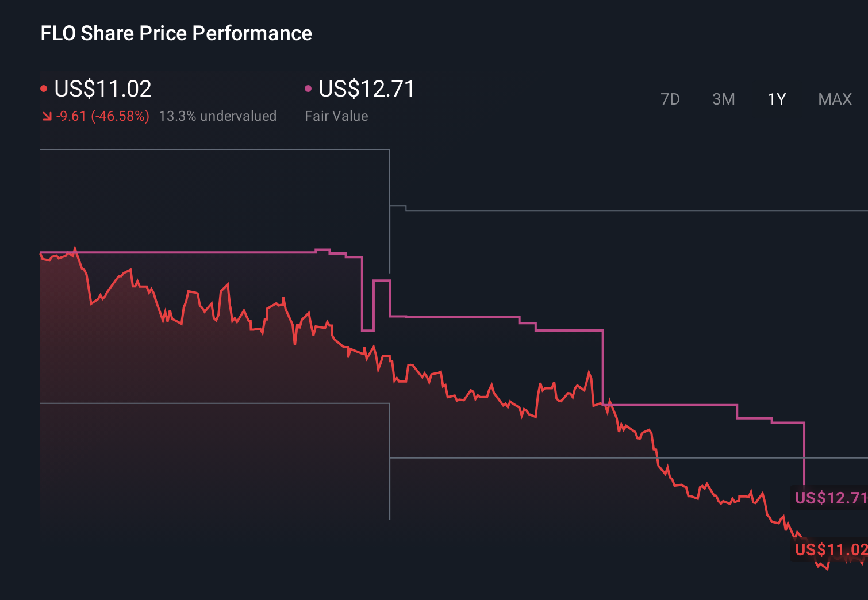
Task: Click the FLO Share Price Performance title
Action: (x=175, y=33)
